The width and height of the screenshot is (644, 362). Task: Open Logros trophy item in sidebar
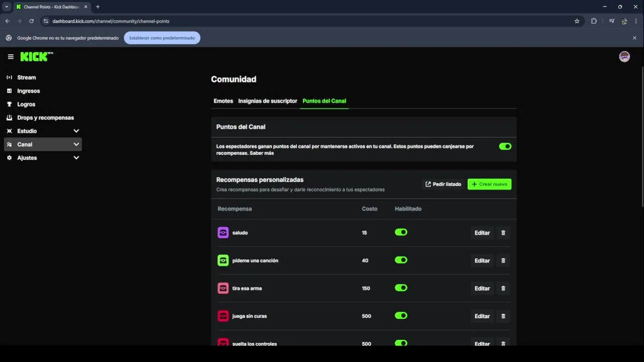click(x=26, y=104)
